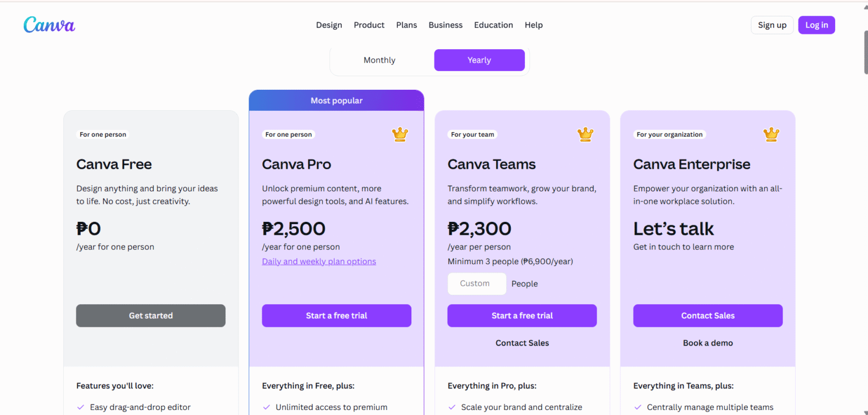Open the Product menu

point(369,25)
